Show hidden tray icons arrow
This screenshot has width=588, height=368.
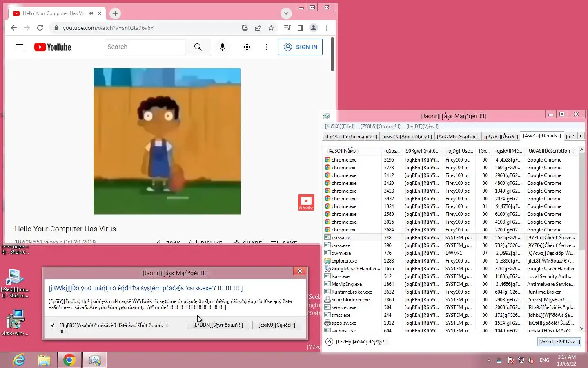(x=489, y=360)
